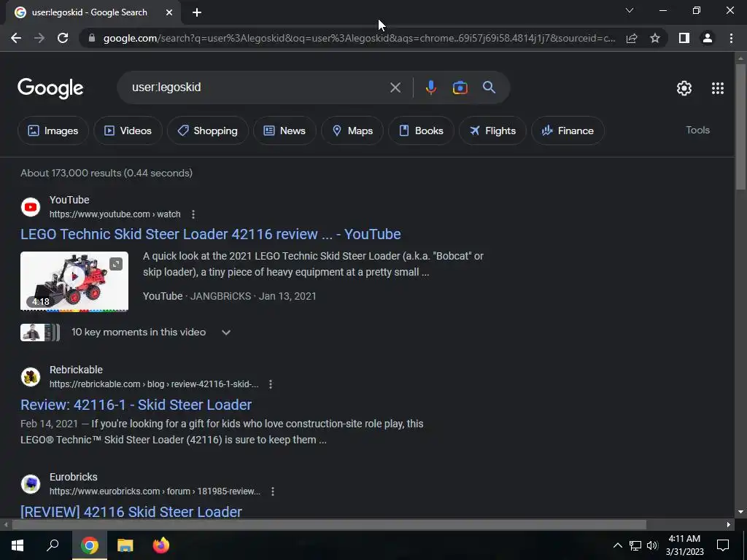Submit search with magnifying glass icon
Screen dimensions: 747x560
(x=489, y=87)
